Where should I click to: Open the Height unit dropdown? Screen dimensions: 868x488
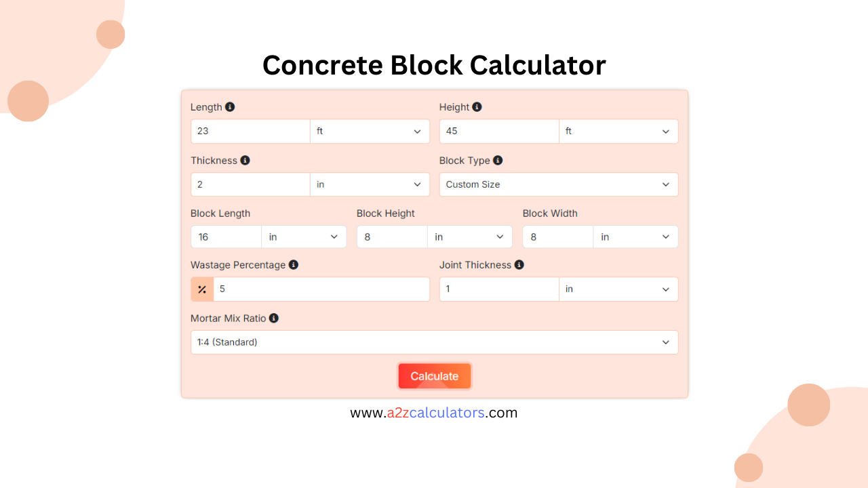point(618,131)
